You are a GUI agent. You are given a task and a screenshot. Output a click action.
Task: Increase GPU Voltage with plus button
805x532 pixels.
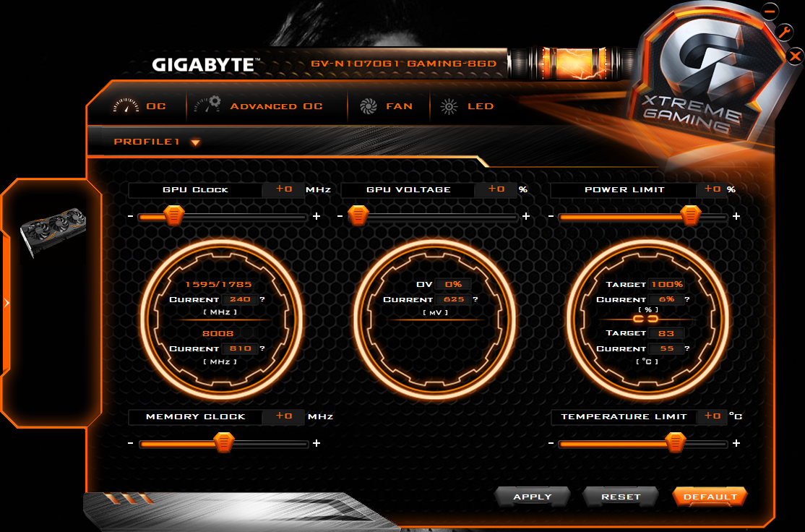click(526, 216)
